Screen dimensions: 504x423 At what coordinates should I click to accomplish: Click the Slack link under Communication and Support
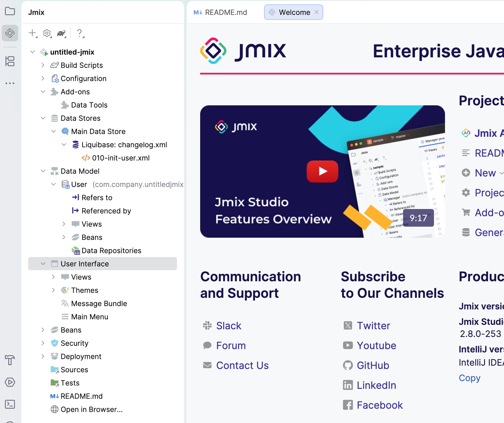pyautogui.click(x=228, y=326)
